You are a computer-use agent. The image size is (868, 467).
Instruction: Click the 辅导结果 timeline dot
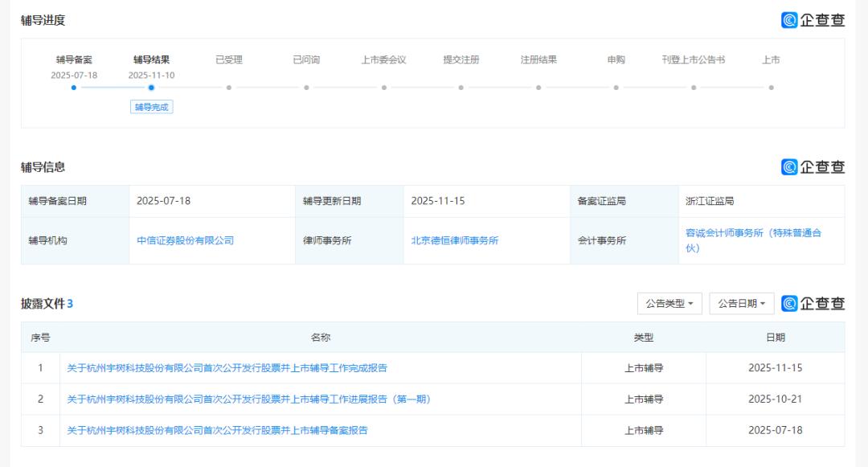pyautogui.click(x=151, y=88)
